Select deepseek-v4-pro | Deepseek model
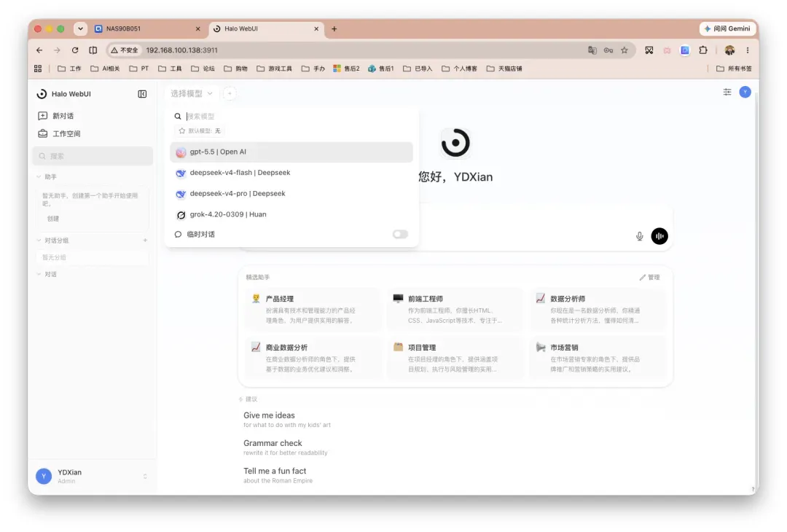 291,194
